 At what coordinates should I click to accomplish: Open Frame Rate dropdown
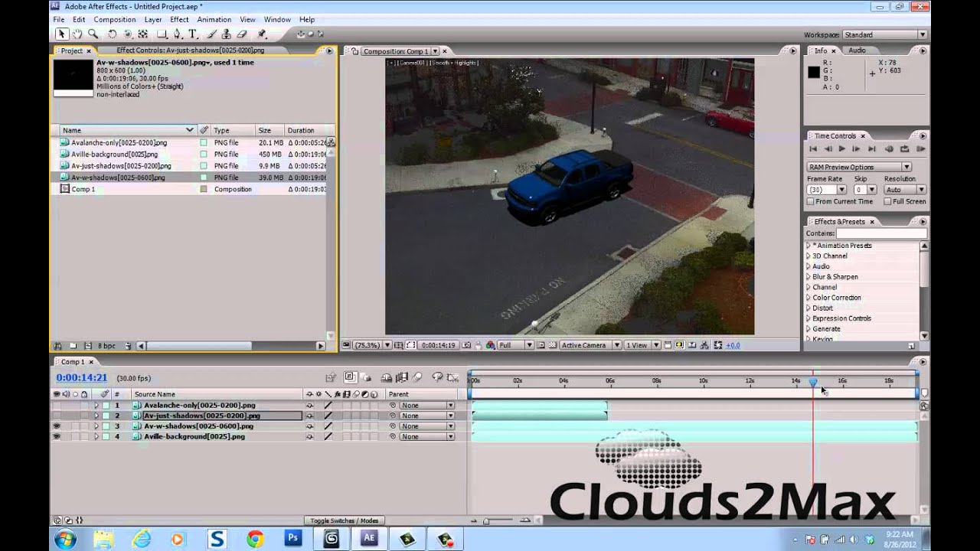point(826,190)
